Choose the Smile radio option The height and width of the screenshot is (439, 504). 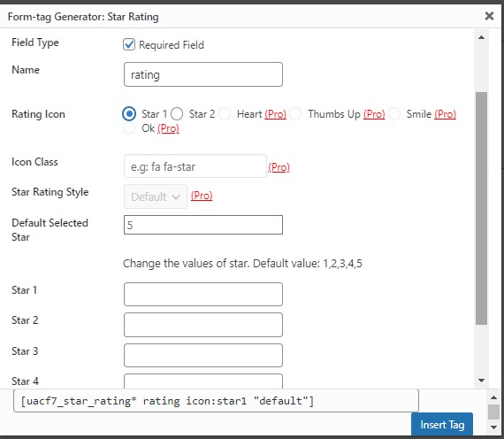pos(394,114)
